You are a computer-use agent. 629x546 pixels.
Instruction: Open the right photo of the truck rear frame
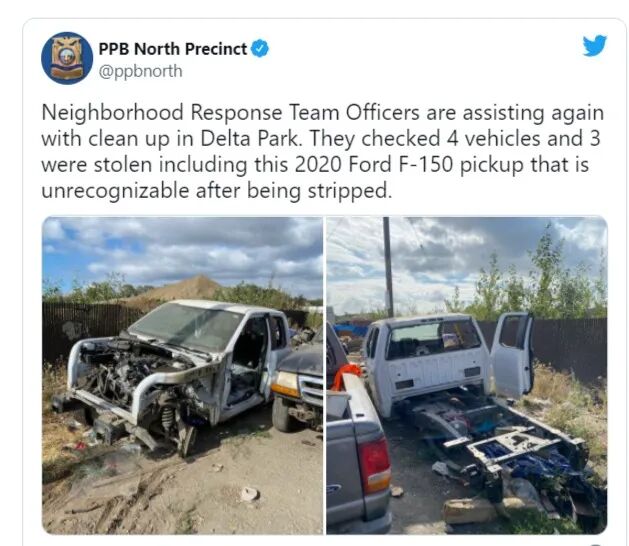(467, 376)
